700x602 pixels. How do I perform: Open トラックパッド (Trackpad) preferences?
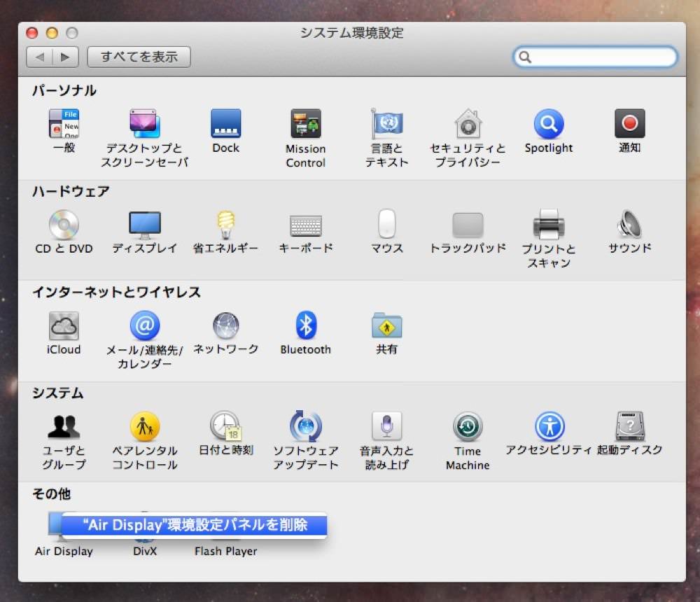[x=468, y=225]
